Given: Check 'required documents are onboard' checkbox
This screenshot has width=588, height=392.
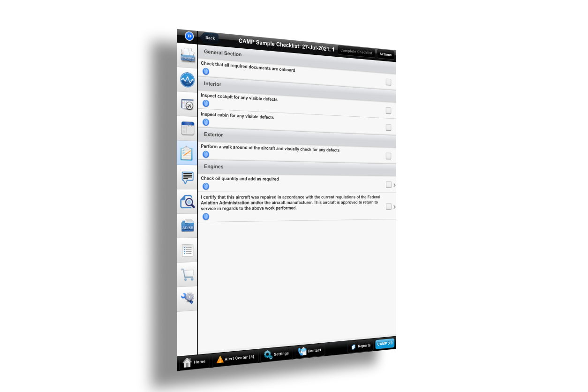Looking at the screenshot, I should (388, 82).
